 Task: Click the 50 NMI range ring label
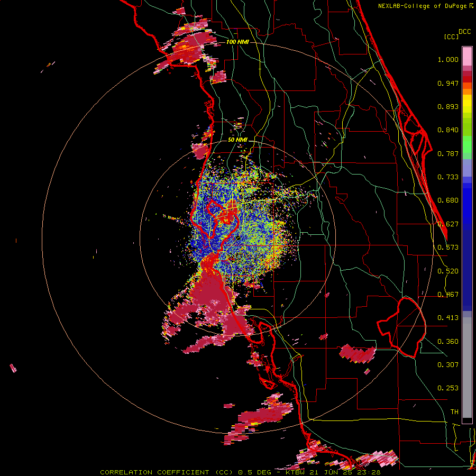click(237, 140)
